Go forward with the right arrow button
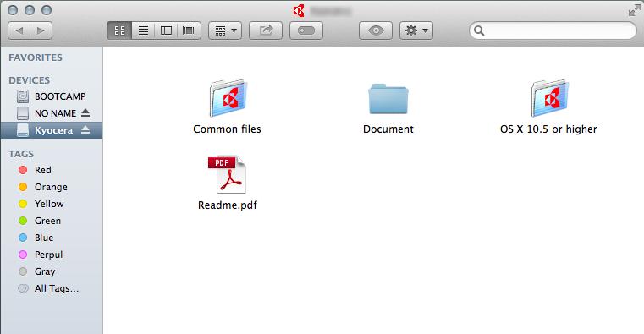644x334 pixels. click(41, 30)
